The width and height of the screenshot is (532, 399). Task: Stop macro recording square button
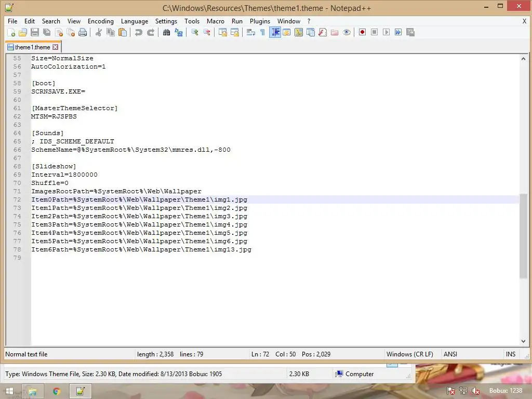(374, 32)
